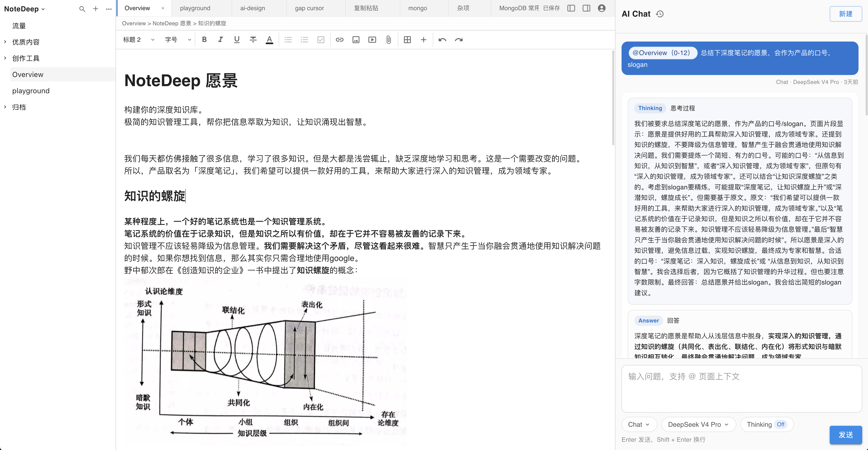Attach a file with the paperclip icon
This screenshot has height=450, width=868.
[x=389, y=40]
